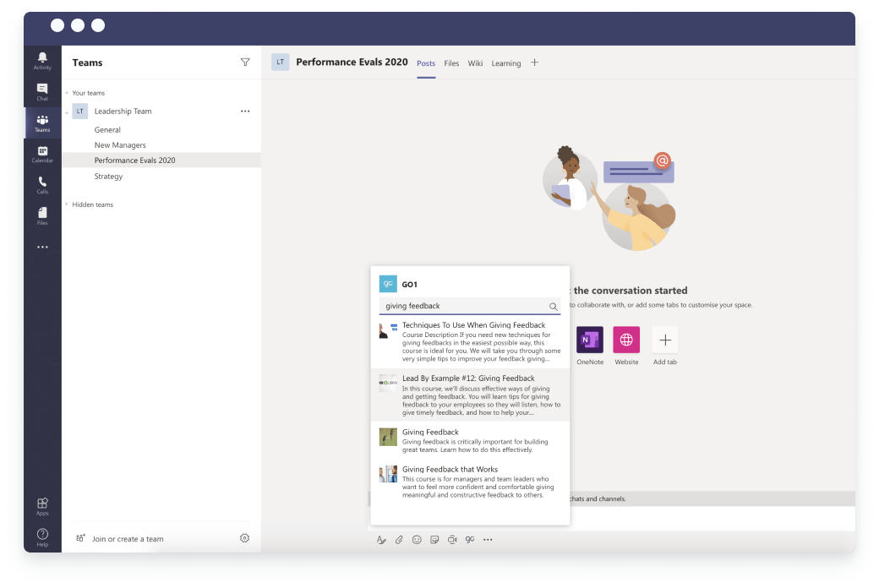
Task: Click the Leadership Team name
Action: [123, 111]
